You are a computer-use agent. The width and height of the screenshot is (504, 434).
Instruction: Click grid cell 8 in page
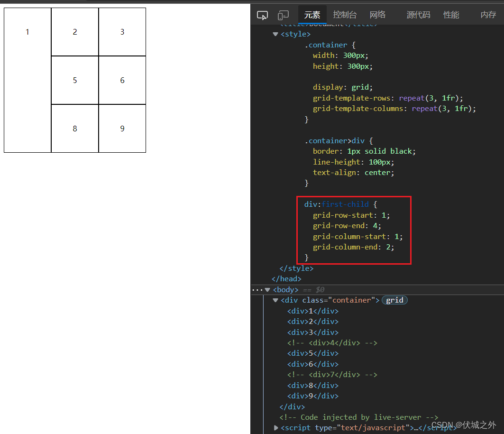[x=75, y=128]
